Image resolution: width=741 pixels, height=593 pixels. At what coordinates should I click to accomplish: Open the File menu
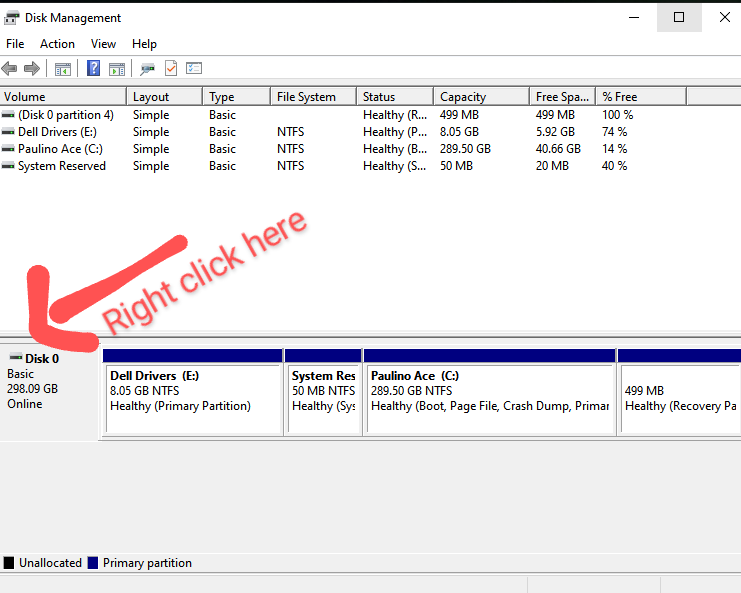point(15,44)
